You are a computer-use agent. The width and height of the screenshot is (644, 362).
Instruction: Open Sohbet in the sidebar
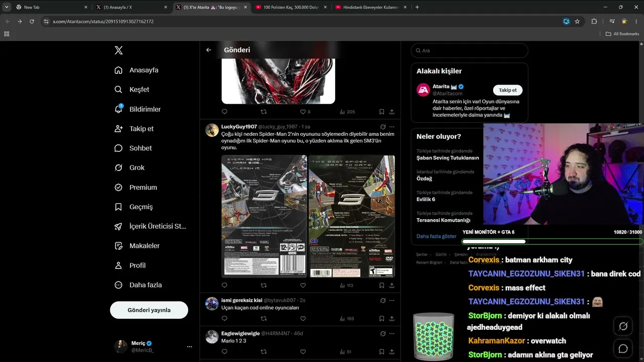coord(133,148)
